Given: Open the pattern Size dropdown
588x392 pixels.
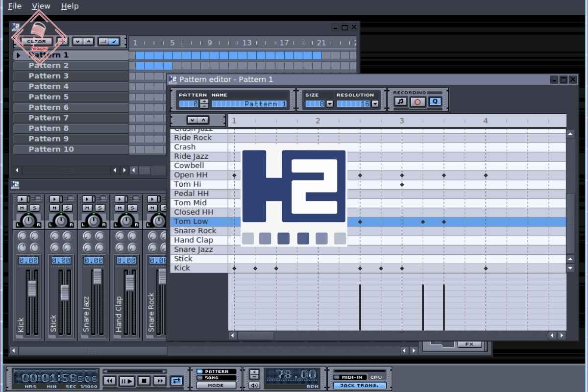Looking at the screenshot, I should tap(329, 104).
